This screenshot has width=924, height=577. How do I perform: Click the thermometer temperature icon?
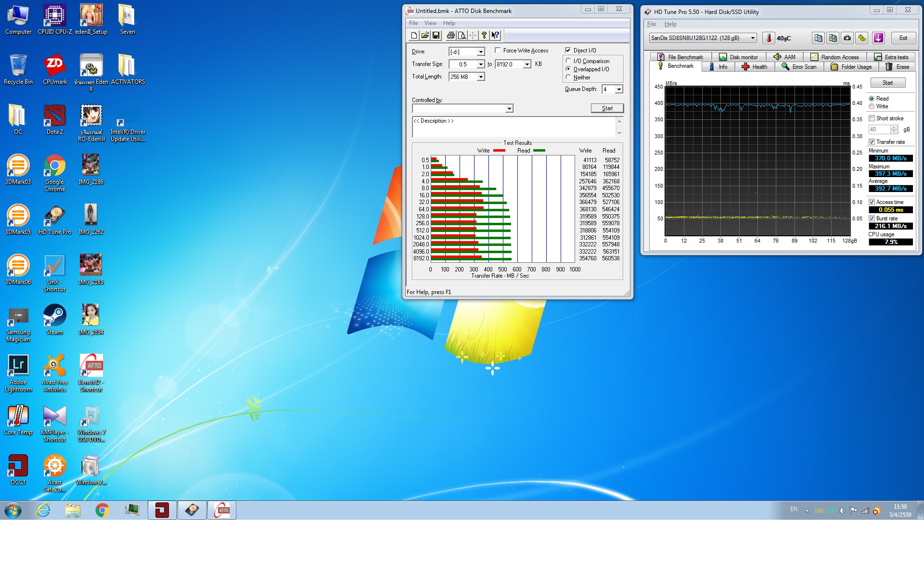pyautogui.click(x=769, y=38)
